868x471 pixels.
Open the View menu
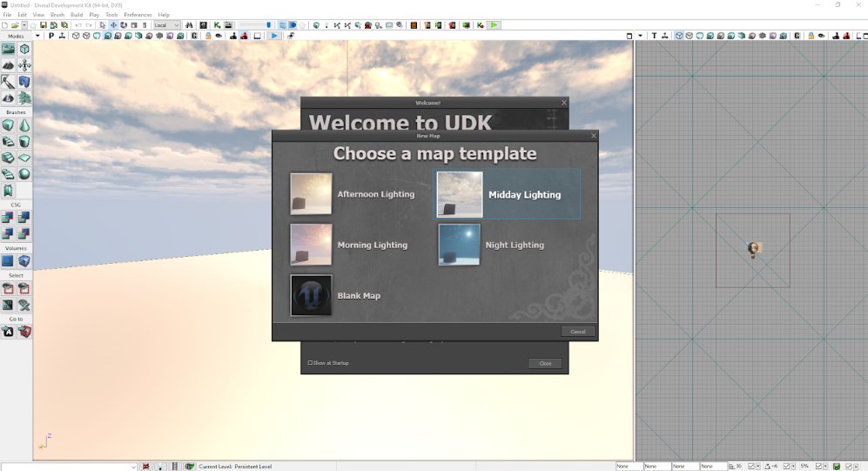pyautogui.click(x=38, y=15)
